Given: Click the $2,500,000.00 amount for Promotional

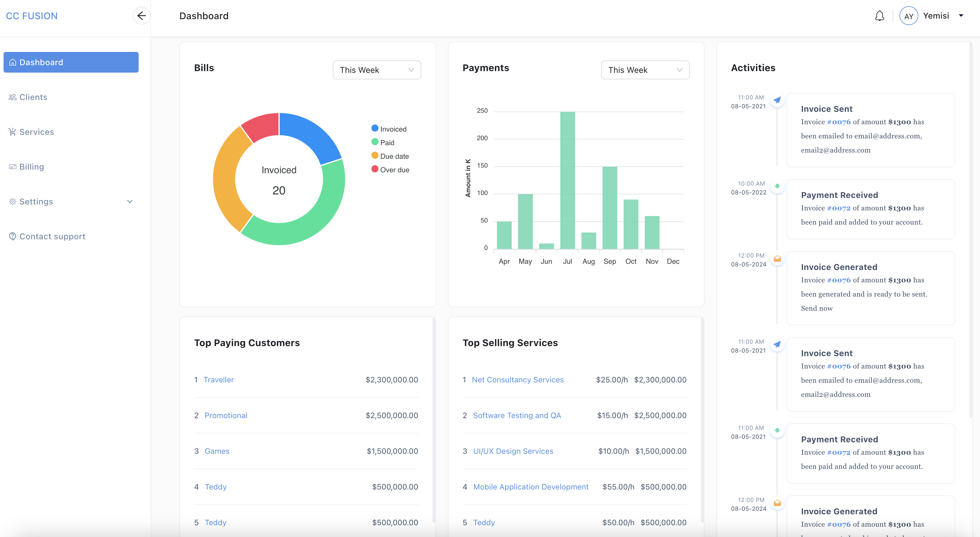Looking at the screenshot, I should 392,415.
